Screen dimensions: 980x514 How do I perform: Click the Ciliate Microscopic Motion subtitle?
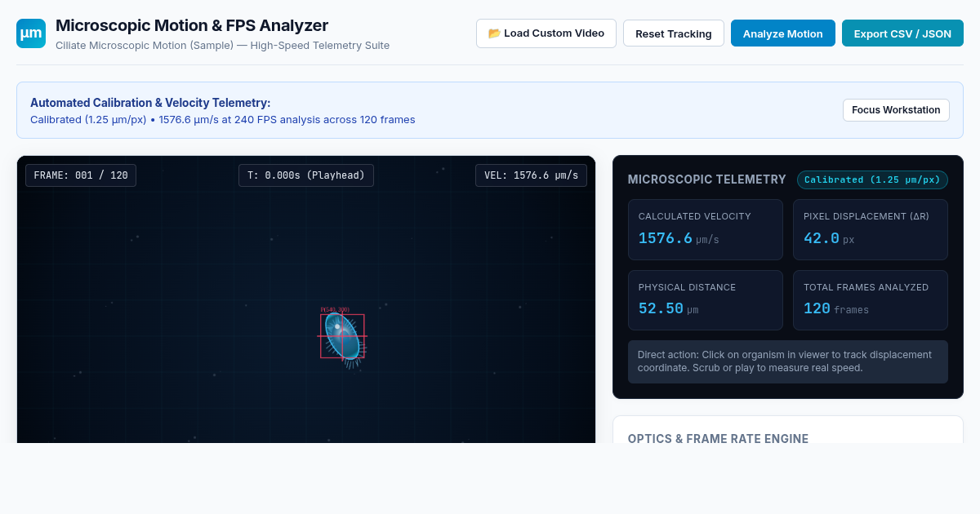[222, 46]
